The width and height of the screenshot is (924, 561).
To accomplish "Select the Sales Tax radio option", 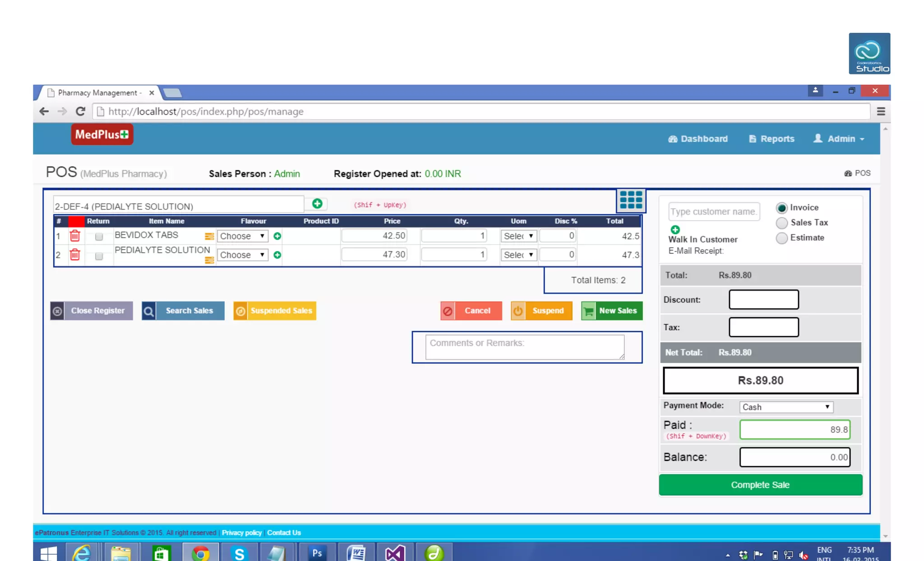I will tap(781, 223).
